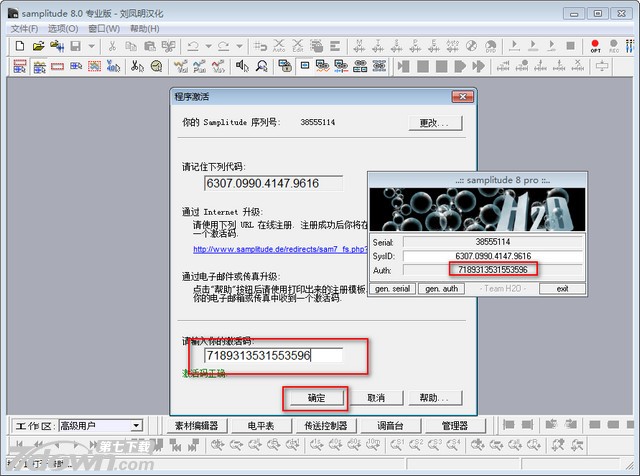This screenshot has height=476, width=640.
Task: Click the Redo arrow icon
Action: pos(224,46)
